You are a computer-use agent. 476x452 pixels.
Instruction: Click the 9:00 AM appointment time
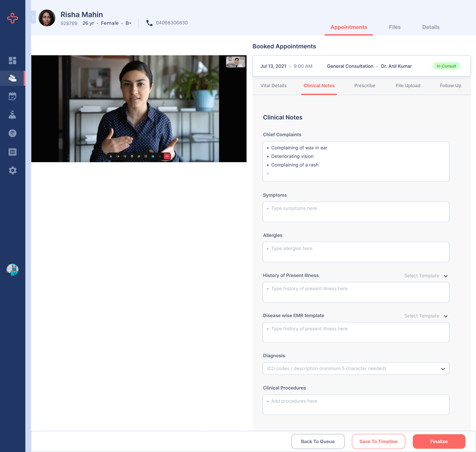click(x=303, y=66)
